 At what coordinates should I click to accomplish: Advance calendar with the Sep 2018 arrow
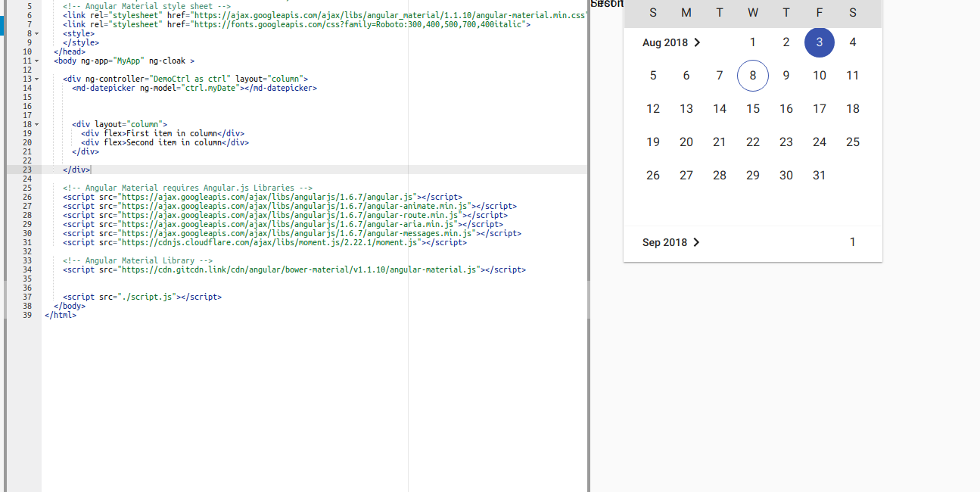tap(696, 241)
